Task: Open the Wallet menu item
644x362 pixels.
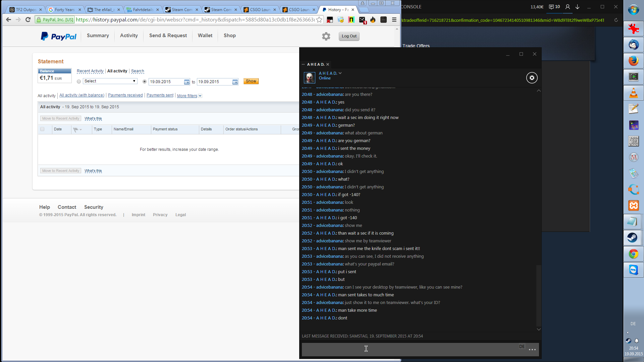Action: pyautogui.click(x=205, y=36)
